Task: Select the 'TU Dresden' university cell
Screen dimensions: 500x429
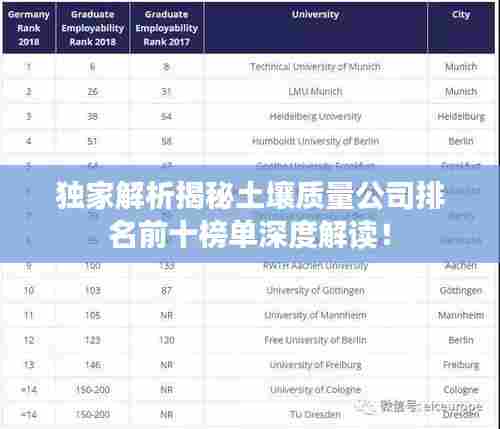Action: pyautogui.click(x=315, y=414)
